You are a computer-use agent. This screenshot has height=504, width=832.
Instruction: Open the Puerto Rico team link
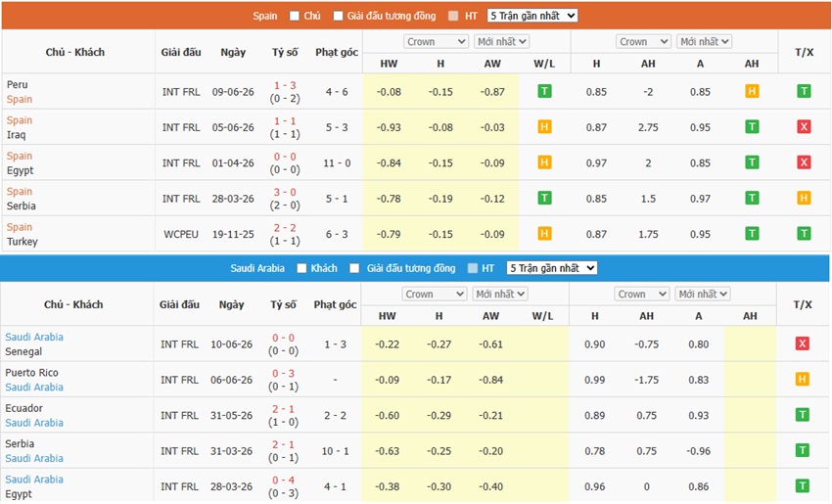point(32,373)
